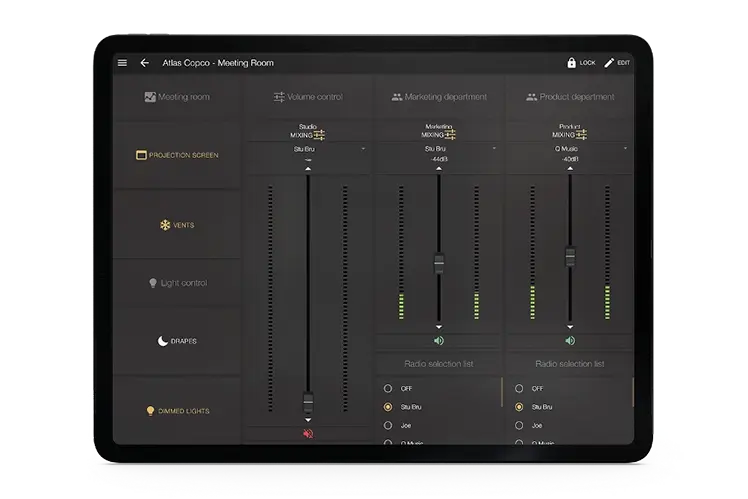The width and height of the screenshot is (748, 499).
Task: Click the Studio volume fader handle
Action: pyautogui.click(x=308, y=403)
